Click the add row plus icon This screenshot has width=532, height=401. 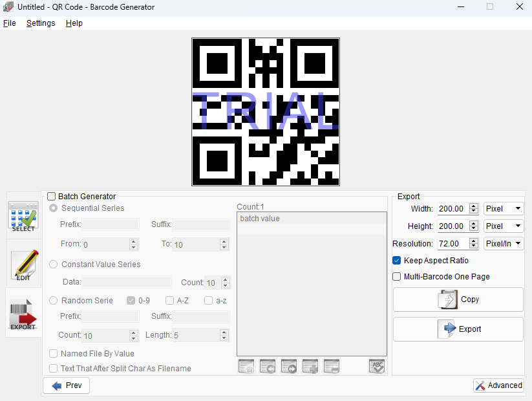(310, 367)
